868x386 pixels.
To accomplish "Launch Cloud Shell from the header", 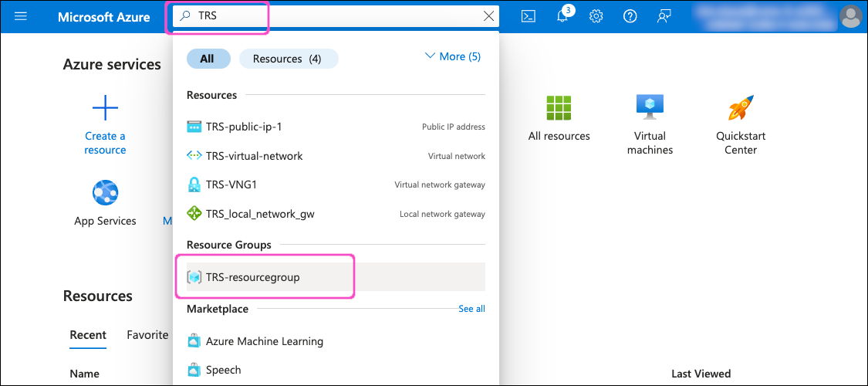I will tap(529, 16).
